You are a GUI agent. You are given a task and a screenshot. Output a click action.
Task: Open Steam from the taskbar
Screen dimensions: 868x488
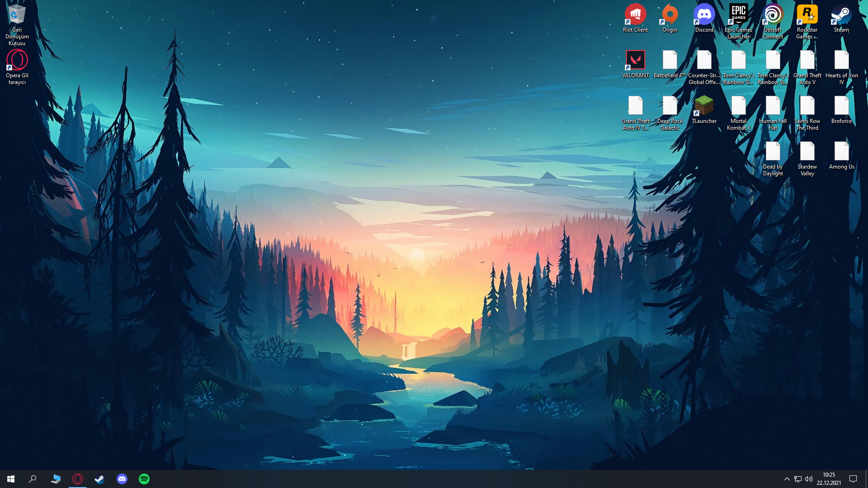click(99, 479)
